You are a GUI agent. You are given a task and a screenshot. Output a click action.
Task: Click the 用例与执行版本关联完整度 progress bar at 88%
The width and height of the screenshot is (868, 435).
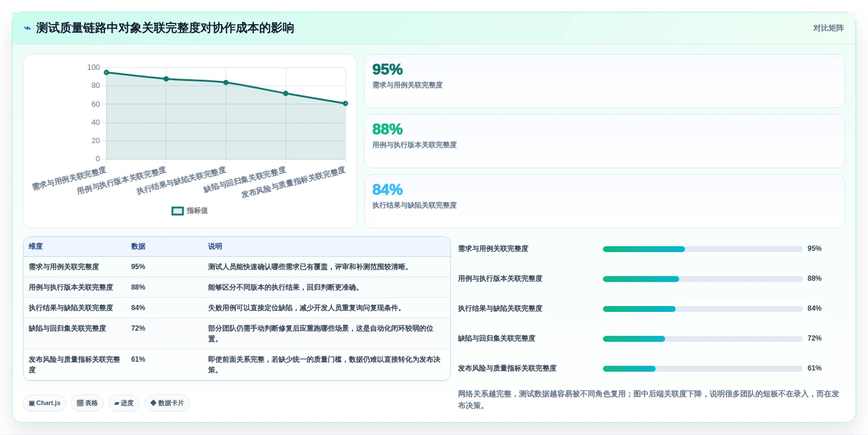[x=703, y=279]
